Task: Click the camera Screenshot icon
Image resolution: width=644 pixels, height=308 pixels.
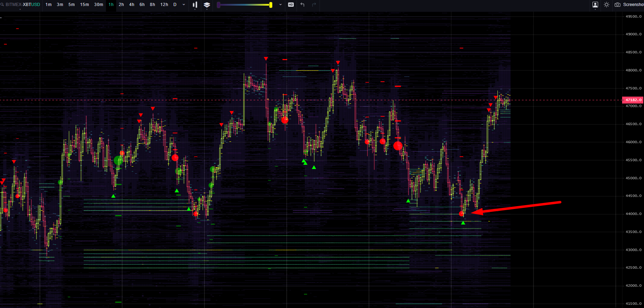Action: click(x=618, y=5)
